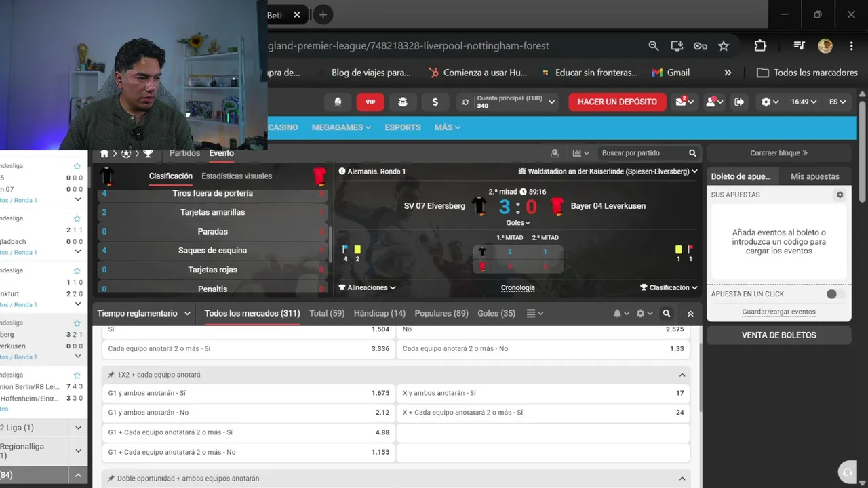The image size is (868, 488).
Task: Expand the 2 Liga (1) sidebar group
Action: point(78,428)
